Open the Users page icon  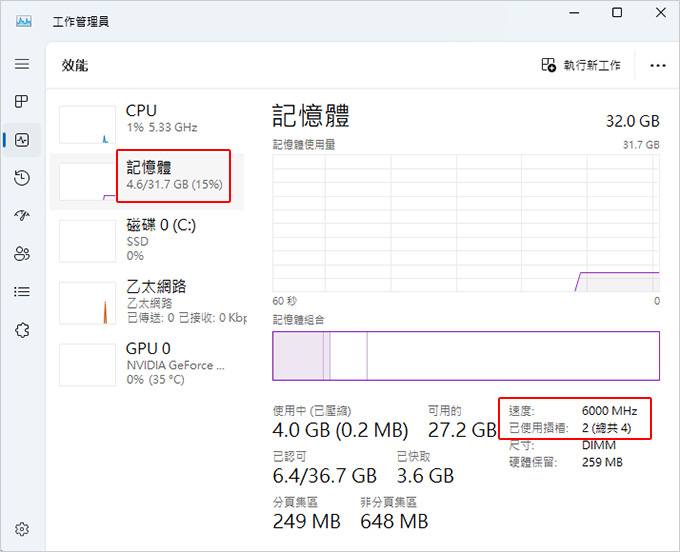click(x=22, y=254)
